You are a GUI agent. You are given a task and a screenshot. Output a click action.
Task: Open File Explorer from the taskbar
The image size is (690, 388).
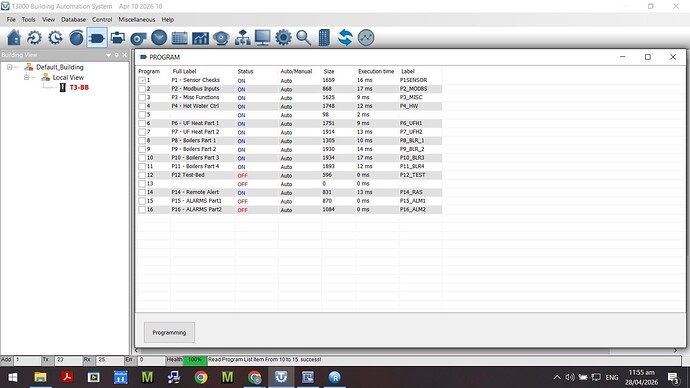[40, 377]
